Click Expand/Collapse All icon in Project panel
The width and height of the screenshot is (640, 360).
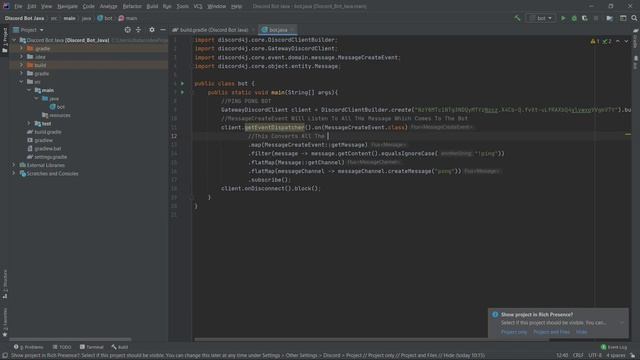[138, 30]
